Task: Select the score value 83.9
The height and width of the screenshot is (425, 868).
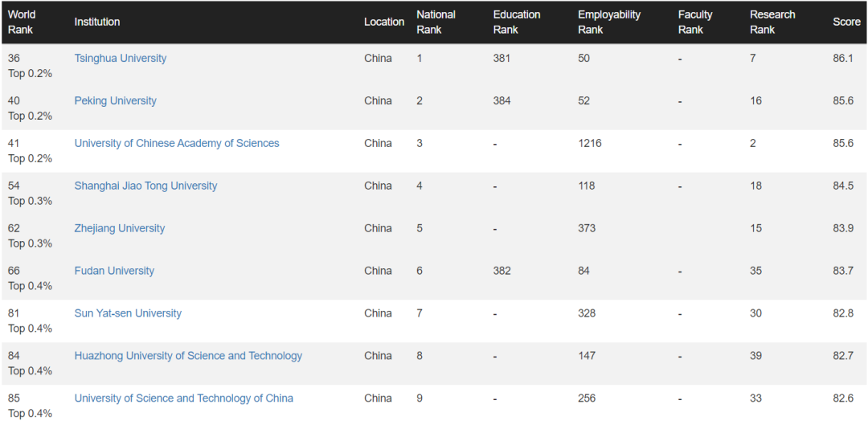Action: 843,228
